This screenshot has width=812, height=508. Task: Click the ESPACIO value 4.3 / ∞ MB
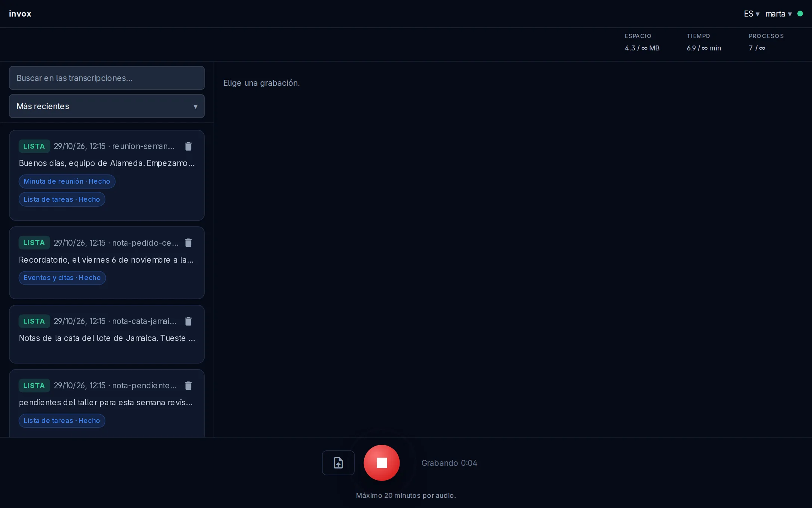tap(642, 48)
